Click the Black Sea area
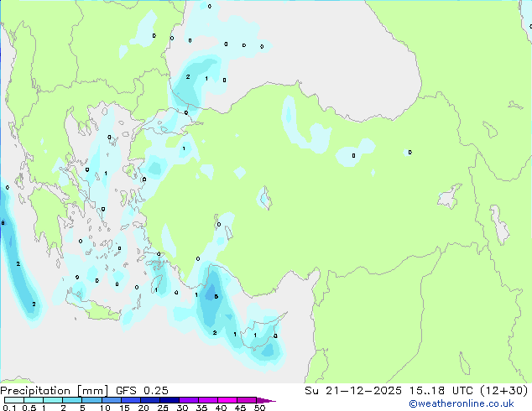Image resolution: width=532 pixels, height=411 pixels. (x=319, y=50)
